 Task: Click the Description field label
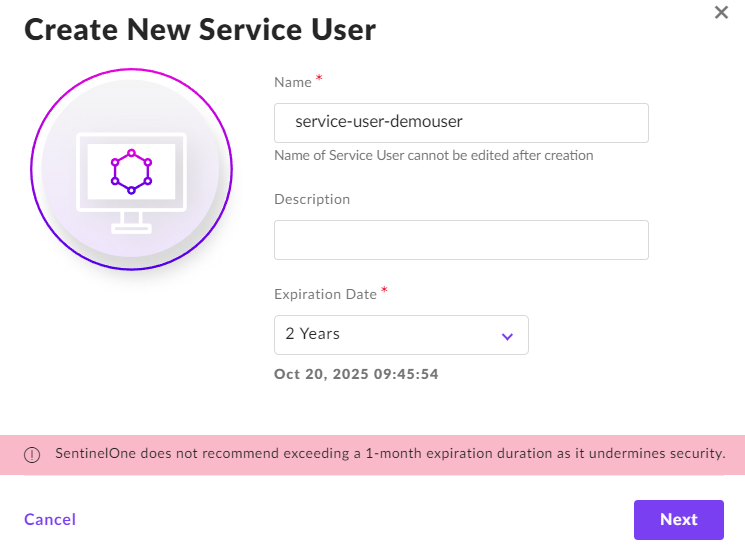312,199
